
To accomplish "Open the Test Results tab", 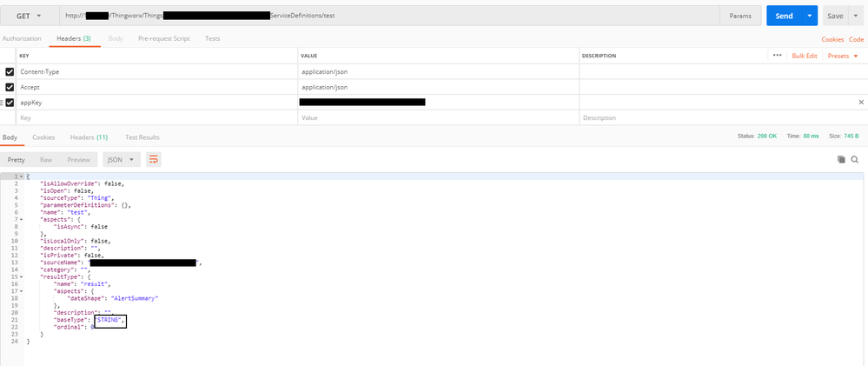I will [x=142, y=137].
